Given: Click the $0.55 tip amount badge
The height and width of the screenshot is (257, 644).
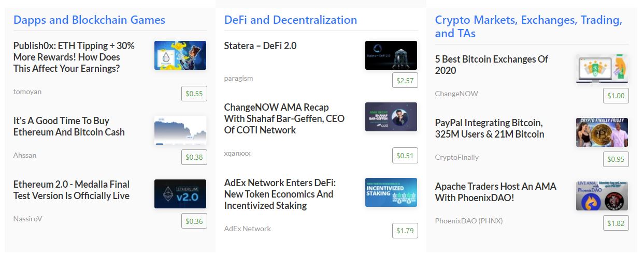Looking at the screenshot, I should pyautogui.click(x=194, y=94).
